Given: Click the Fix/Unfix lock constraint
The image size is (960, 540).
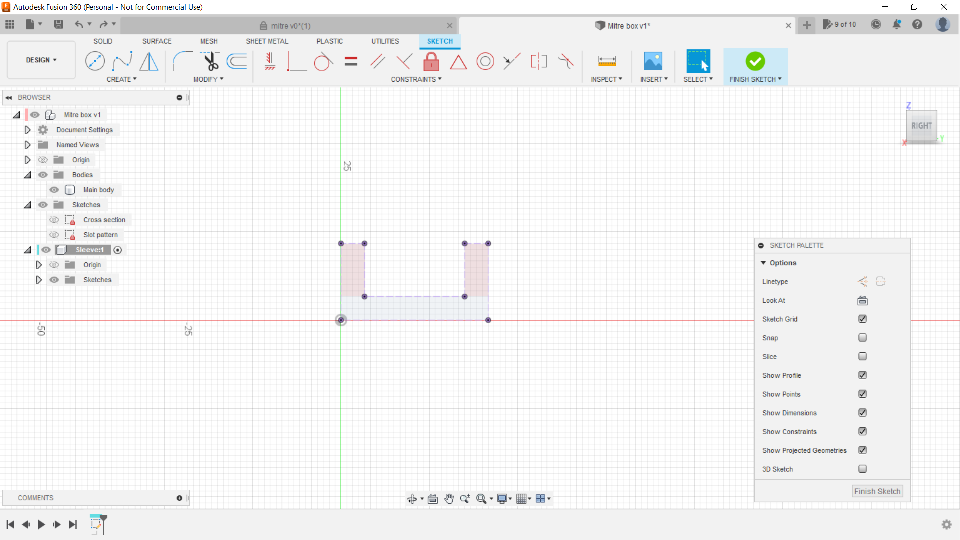Looking at the screenshot, I should (431, 62).
